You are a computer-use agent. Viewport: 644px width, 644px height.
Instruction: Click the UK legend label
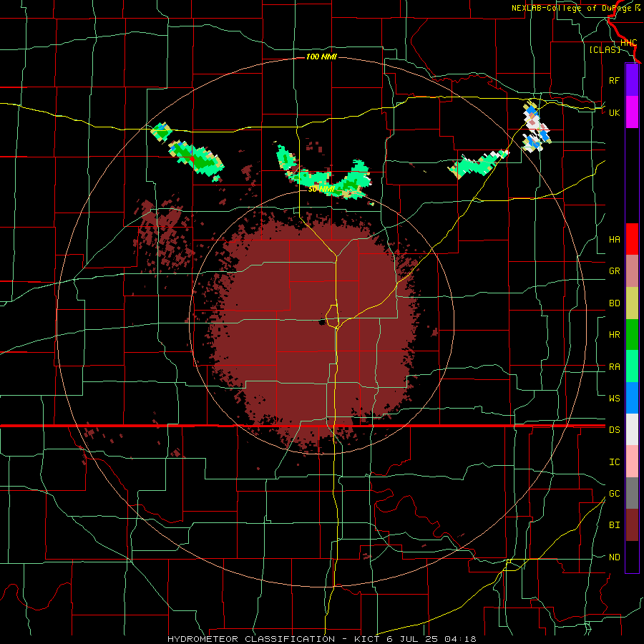click(x=614, y=112)
